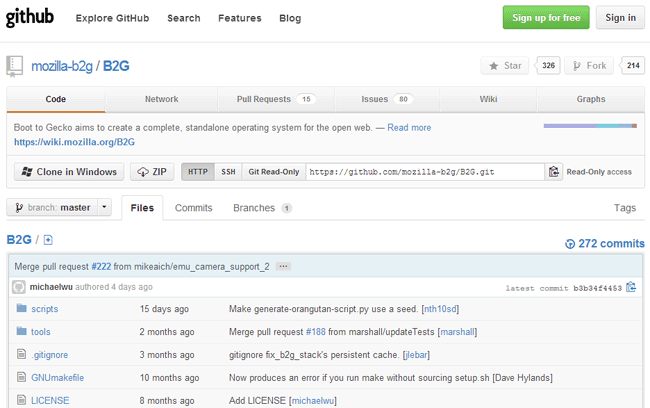Open the Network tab
Image resolution: width=650 pixels, height=408 pixels.
point(162,99)
